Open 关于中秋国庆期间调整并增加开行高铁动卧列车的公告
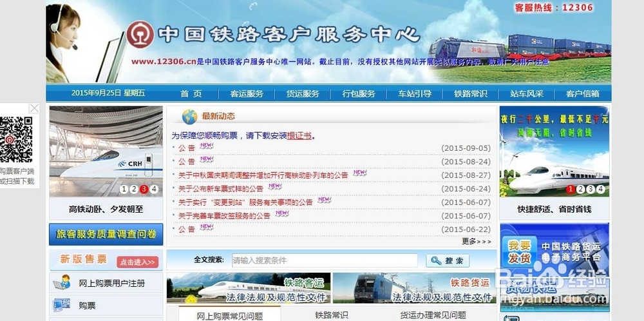Image resolution: width=644 pixels, height=321 pixels. tap(263, 175)
